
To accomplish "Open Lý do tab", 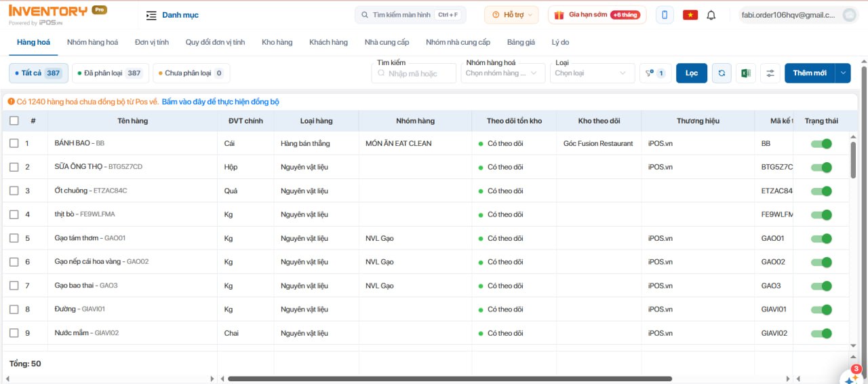I will (560, 42).
